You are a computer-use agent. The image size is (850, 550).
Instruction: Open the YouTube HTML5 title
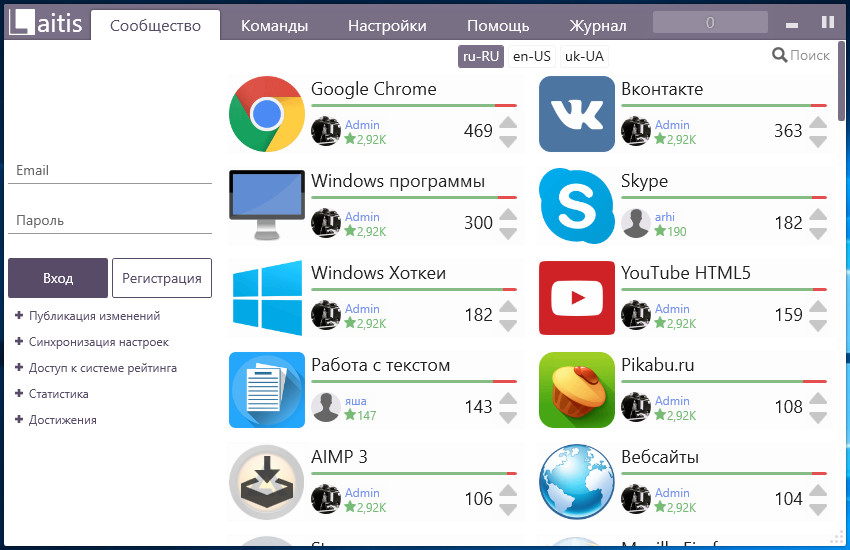tap(686, 273)
